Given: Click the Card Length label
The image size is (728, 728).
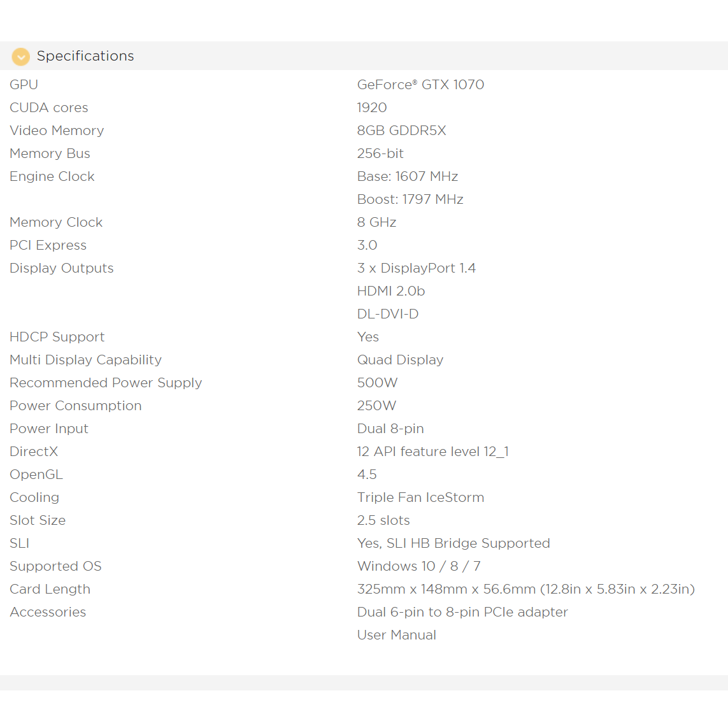Looking at the screenshot, I should point(50,589).
